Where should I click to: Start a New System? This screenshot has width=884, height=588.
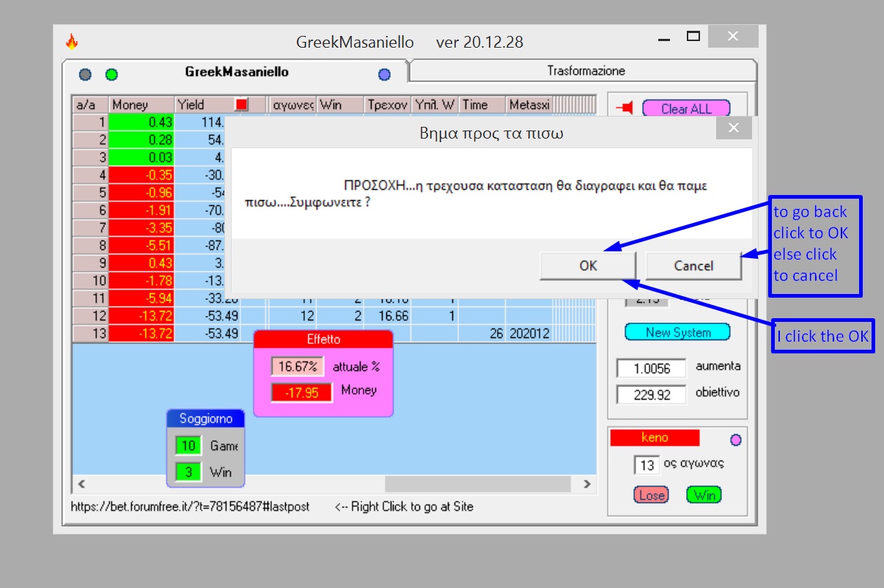pos(678,332)
